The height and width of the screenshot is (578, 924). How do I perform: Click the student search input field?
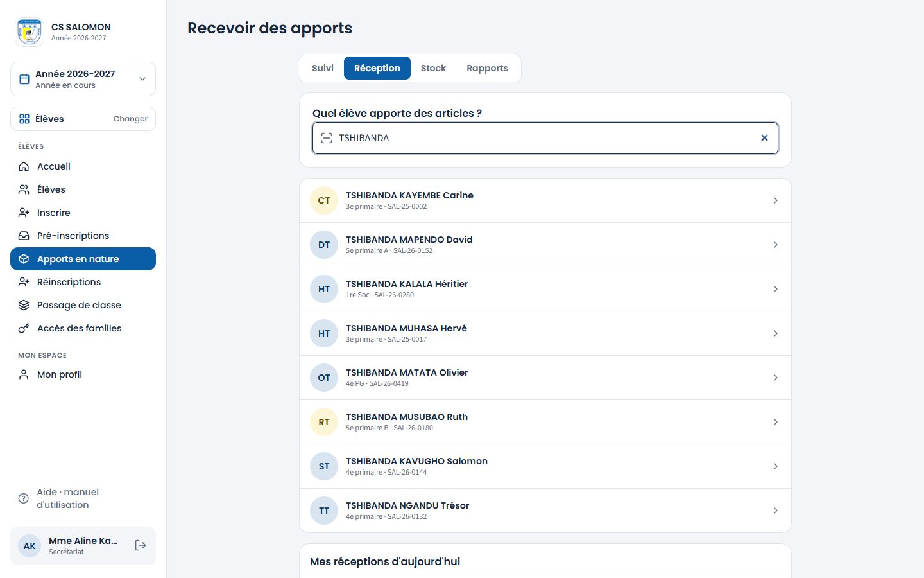pos(545,138)
